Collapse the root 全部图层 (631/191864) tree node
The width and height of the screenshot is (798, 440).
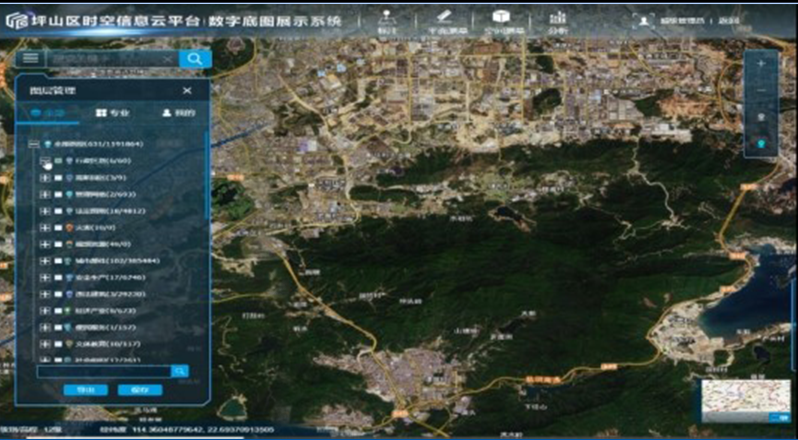point(32,143)
